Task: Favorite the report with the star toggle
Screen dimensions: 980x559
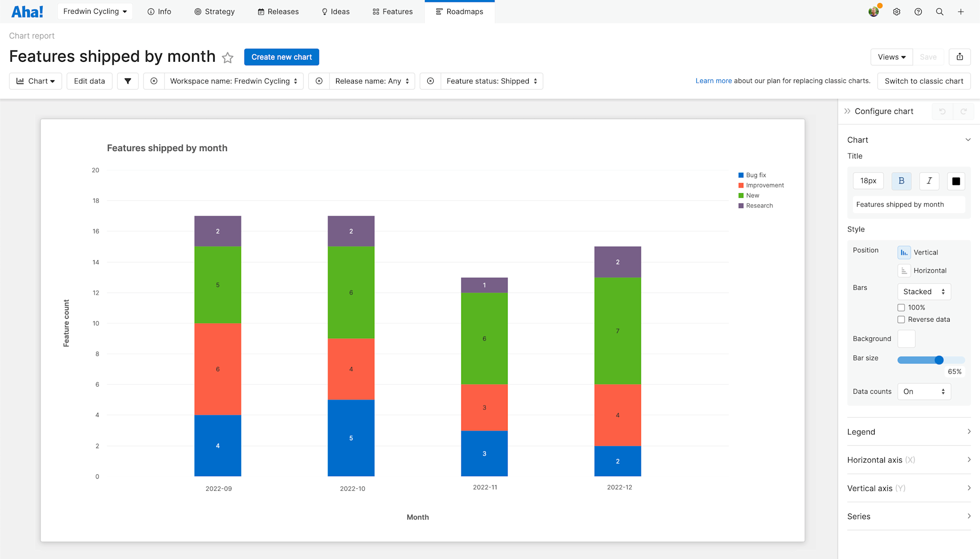Action: pyautogui.click(x=228, y=57)
